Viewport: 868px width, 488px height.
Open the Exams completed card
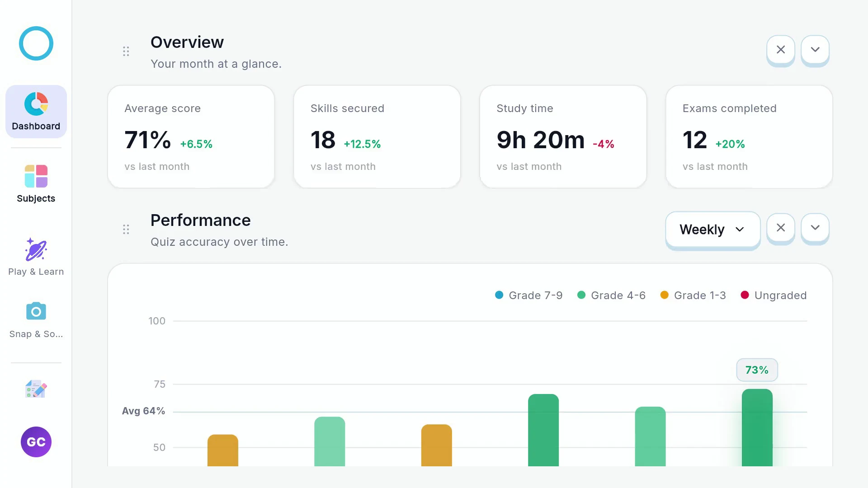[749, 137]
